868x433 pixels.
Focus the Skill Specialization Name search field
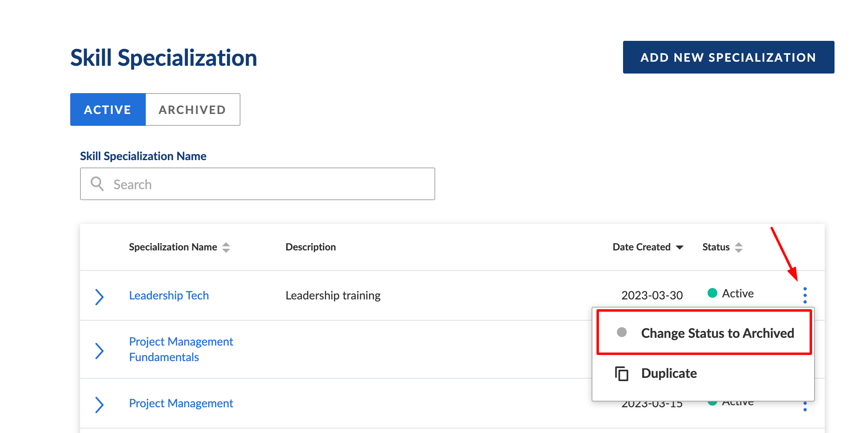coord(258,184)
